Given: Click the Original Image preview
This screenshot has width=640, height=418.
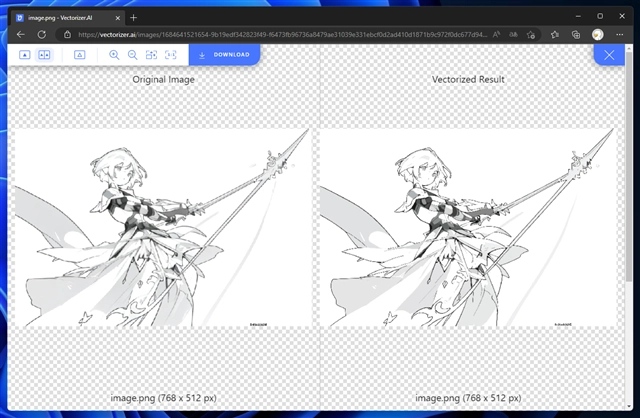Looking at the screenshot, I should tap(163, 228).
